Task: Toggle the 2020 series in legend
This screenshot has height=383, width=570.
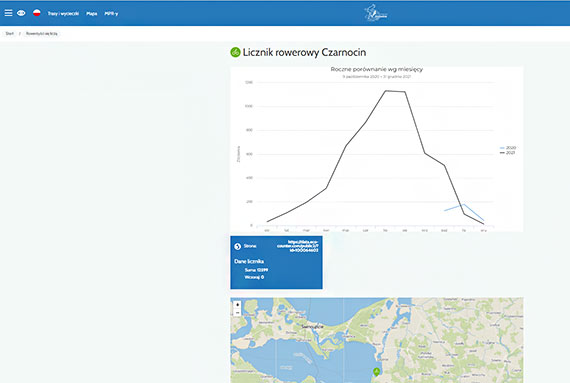Action: click(x=508, y=148)
